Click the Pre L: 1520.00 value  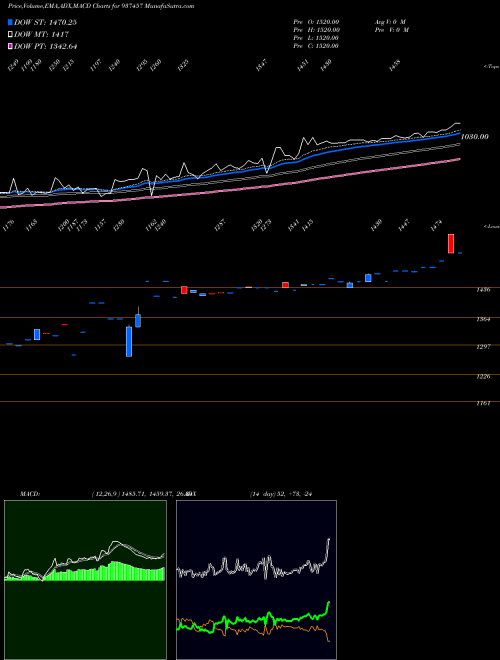[x=316, y=37]
